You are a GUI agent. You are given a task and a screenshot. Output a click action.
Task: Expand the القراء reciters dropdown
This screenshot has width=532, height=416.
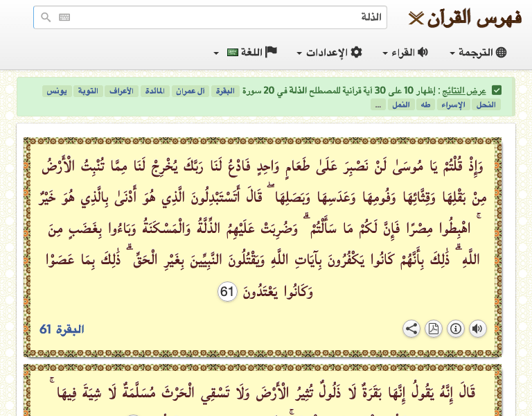tap(405, 53)
